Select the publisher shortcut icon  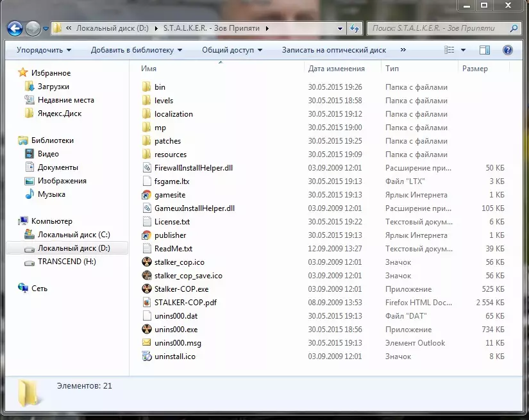coord(147,235)
